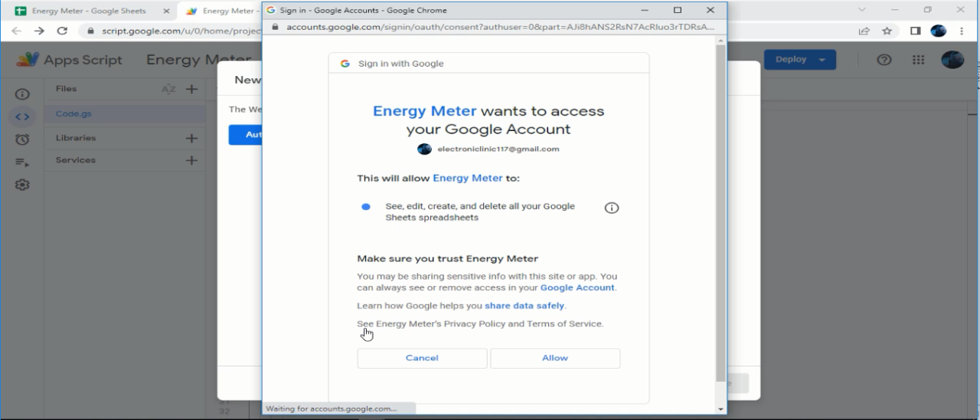Click scrollbar down arrow in popup
This screenshot has height=420, width=980.
(x=720, y=410)
